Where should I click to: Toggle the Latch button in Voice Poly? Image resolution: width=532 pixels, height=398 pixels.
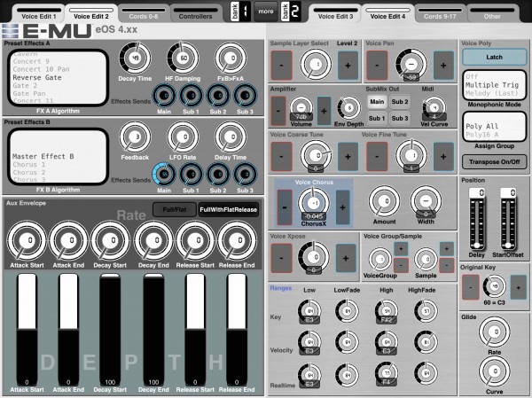(x=494, y=57)
